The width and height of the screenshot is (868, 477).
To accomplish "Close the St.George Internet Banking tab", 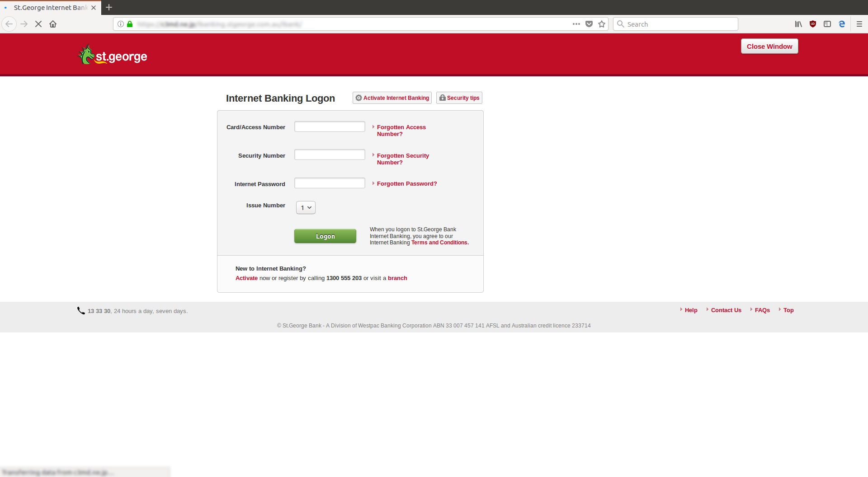I will coord(94,8).
